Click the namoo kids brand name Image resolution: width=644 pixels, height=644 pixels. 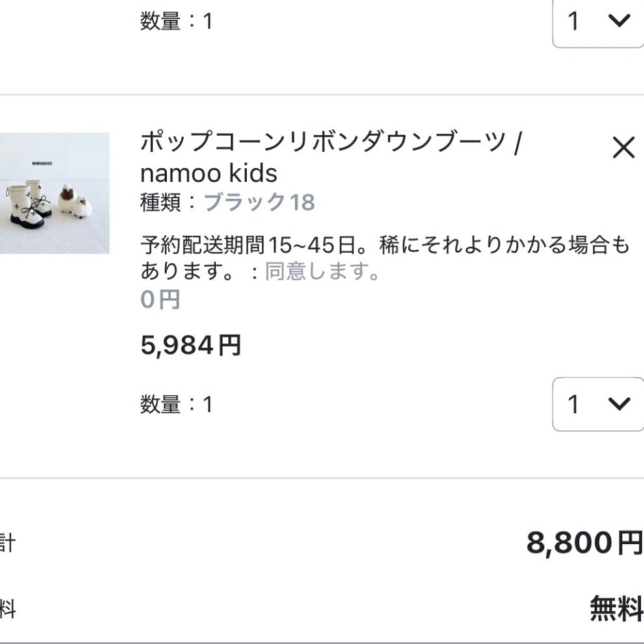(x=209, y=173)
